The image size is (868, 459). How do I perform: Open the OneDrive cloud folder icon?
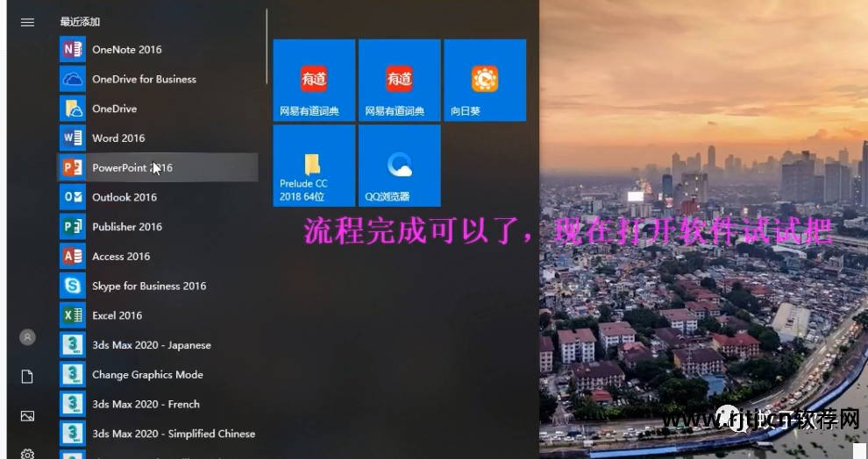[73, 109]
